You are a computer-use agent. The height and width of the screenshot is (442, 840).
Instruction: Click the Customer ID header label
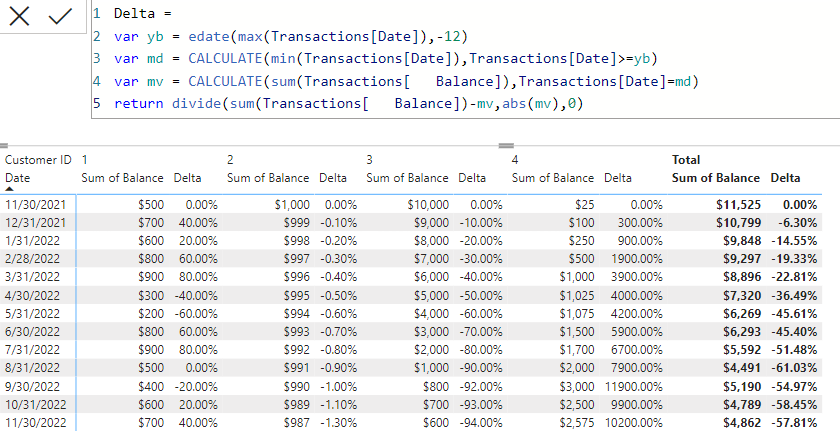tap(38, 160)
